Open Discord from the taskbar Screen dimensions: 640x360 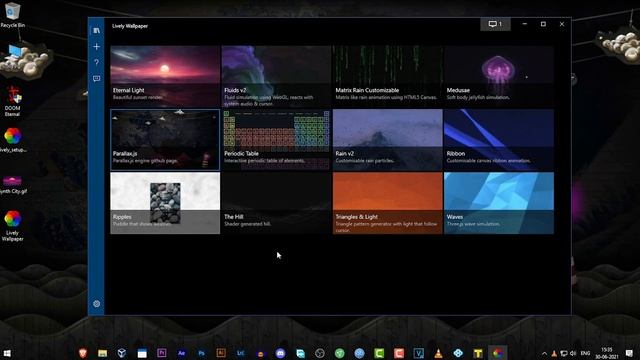(x=280, y=353)
